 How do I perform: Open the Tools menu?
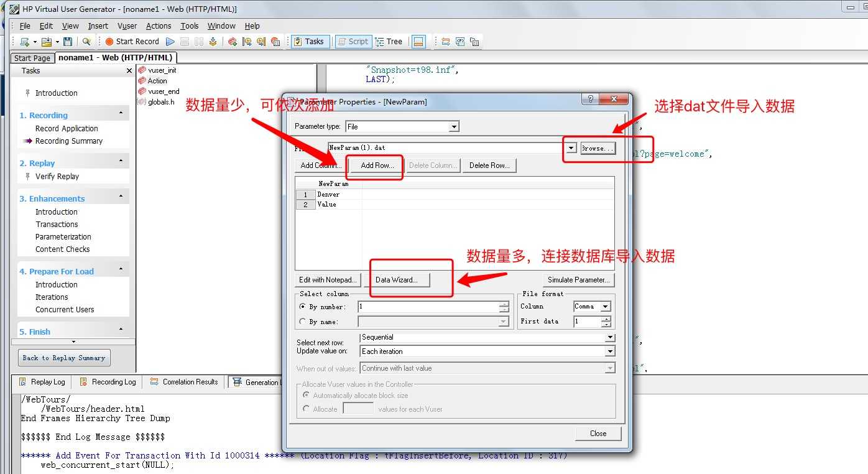[x=190, y=26]
